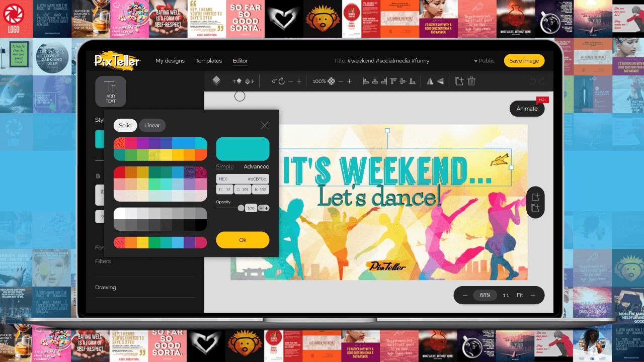This screenshot has width=644, height=362.
Task: Open the Editor tab
Action: tap(240, 61)
